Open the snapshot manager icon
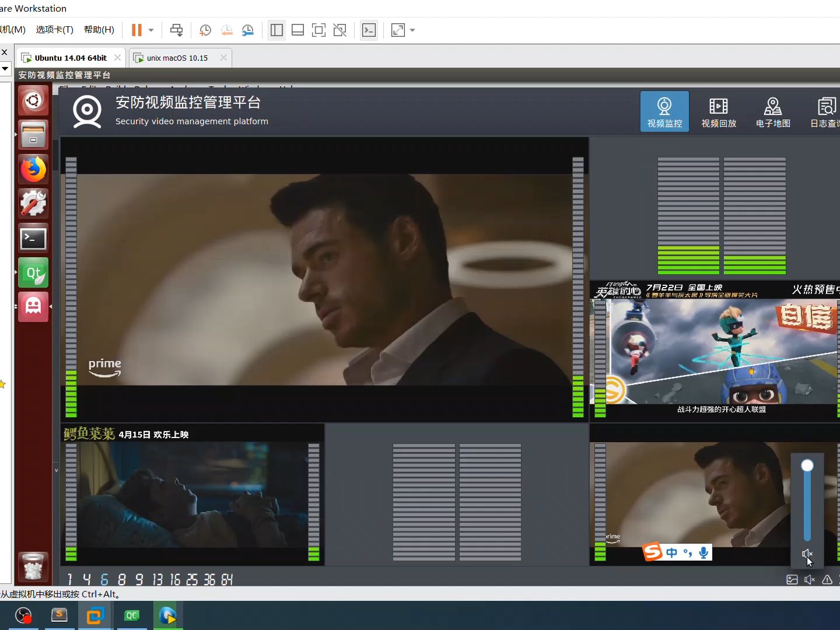 [248, 30]
